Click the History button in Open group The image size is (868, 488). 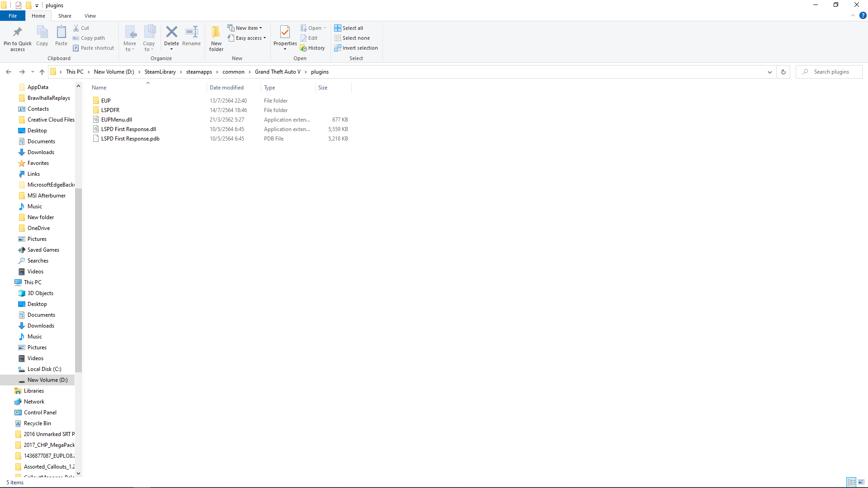tap(312, 48)
